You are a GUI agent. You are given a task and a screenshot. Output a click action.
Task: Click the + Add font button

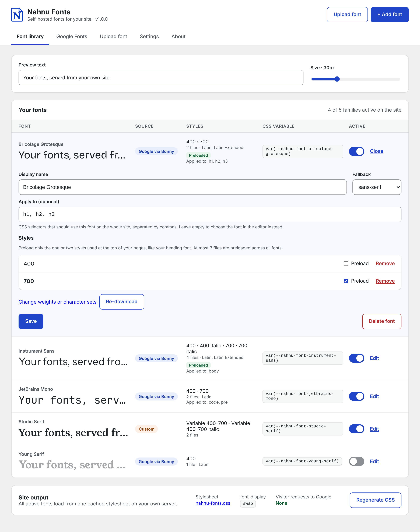click(x=390, y=15)
